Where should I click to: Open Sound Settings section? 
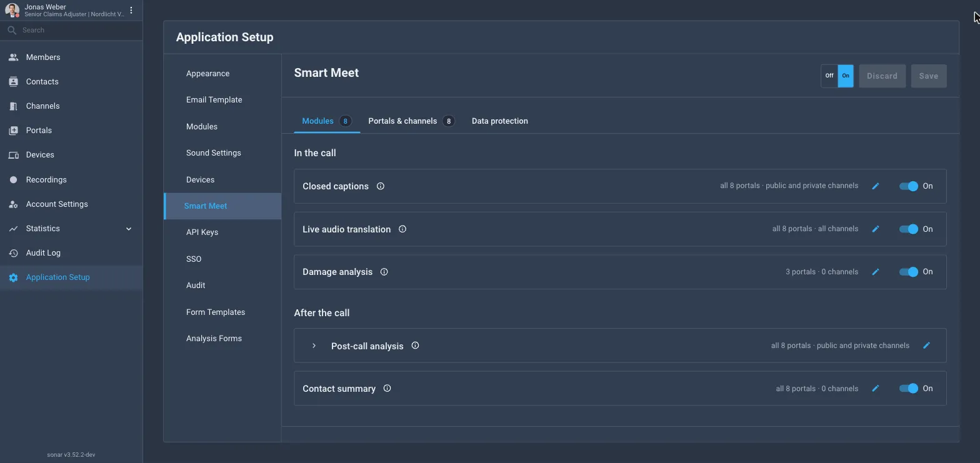coord(222,153)
